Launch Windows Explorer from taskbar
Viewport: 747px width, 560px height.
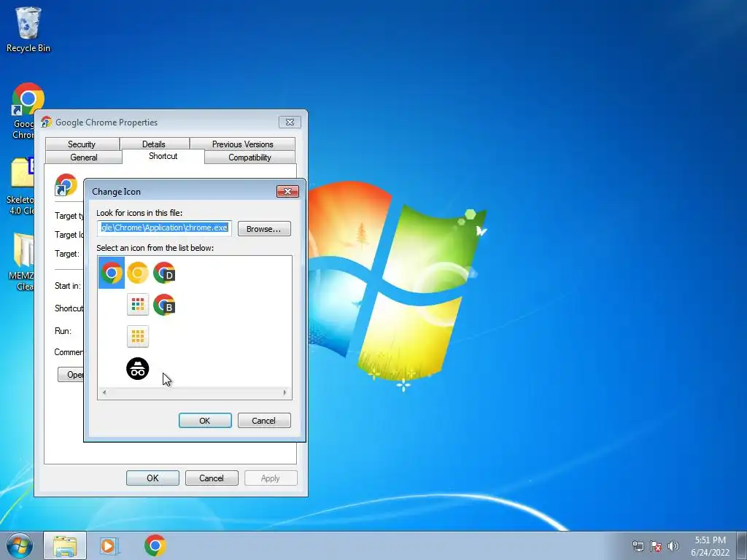(65, 545)
